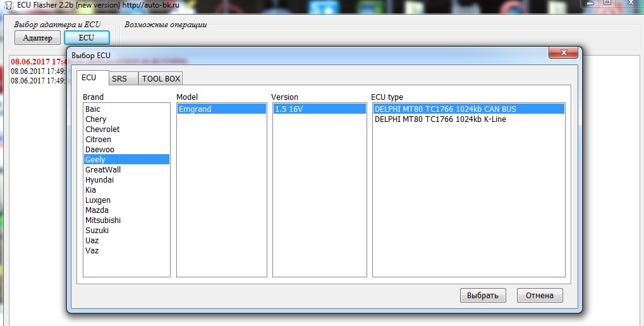Choose DELPHI MT80 TC1766 1024kb K-Line
644x326 pixels.
(469, 119)
